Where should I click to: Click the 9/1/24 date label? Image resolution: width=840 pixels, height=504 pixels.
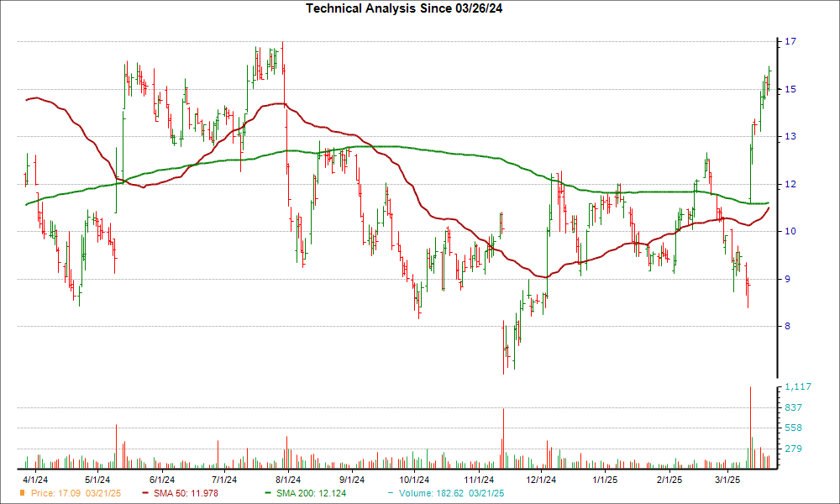(x=352, y=480)
